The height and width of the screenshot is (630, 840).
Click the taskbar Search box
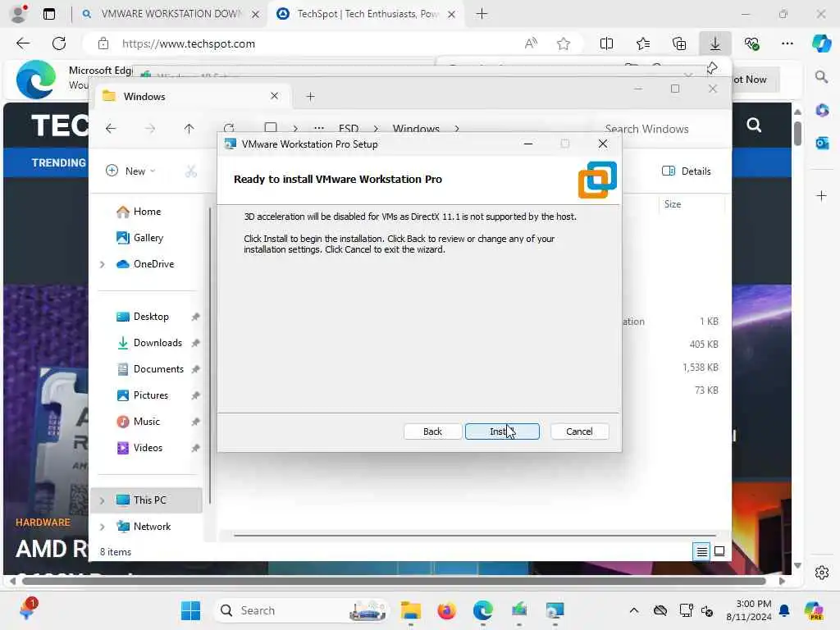tap(302, 610)
